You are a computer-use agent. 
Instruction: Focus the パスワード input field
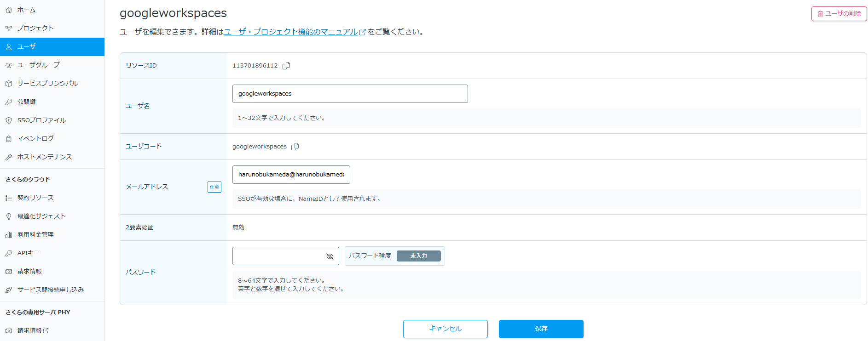286,256
